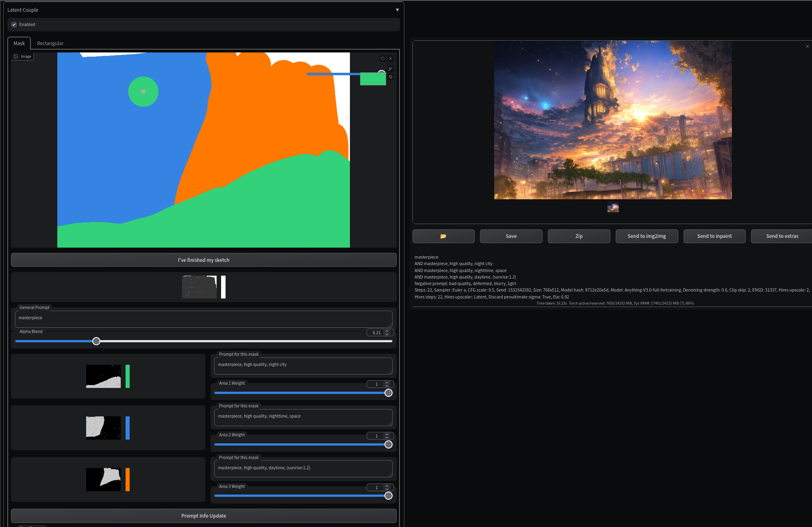Switch to the Rectangular tab
The height and width of the screenshot is (527, 812).
click(x=50, y=43)
